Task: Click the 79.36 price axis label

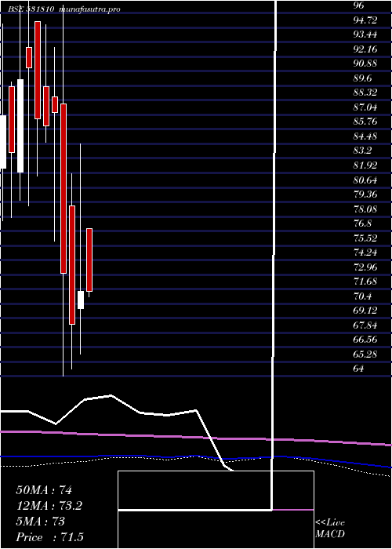Action: tap(365, 195)
